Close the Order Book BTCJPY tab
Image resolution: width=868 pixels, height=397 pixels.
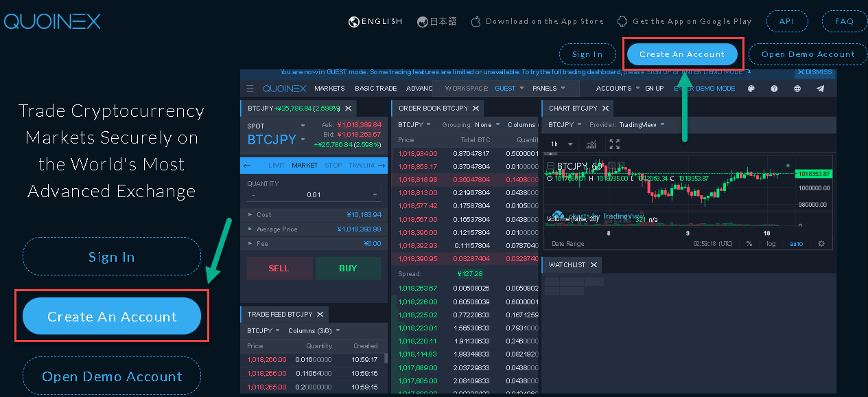pos(476,108)
